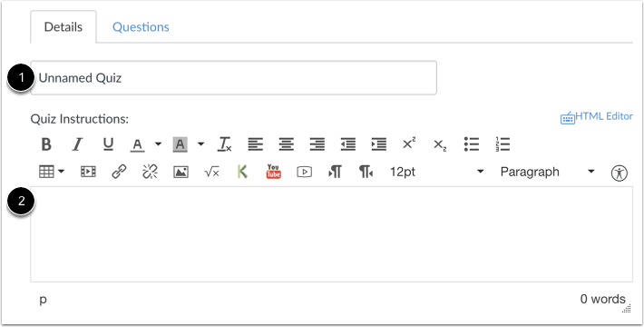
Task: Open the accessibility checker icon
Action: coord(619,173)
